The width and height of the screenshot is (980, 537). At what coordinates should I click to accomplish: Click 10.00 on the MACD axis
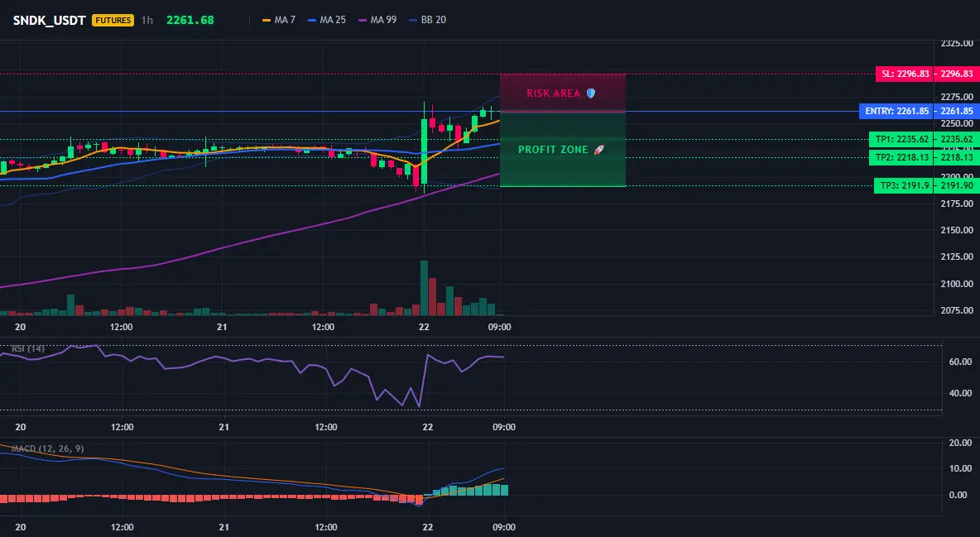pos(961,468)
